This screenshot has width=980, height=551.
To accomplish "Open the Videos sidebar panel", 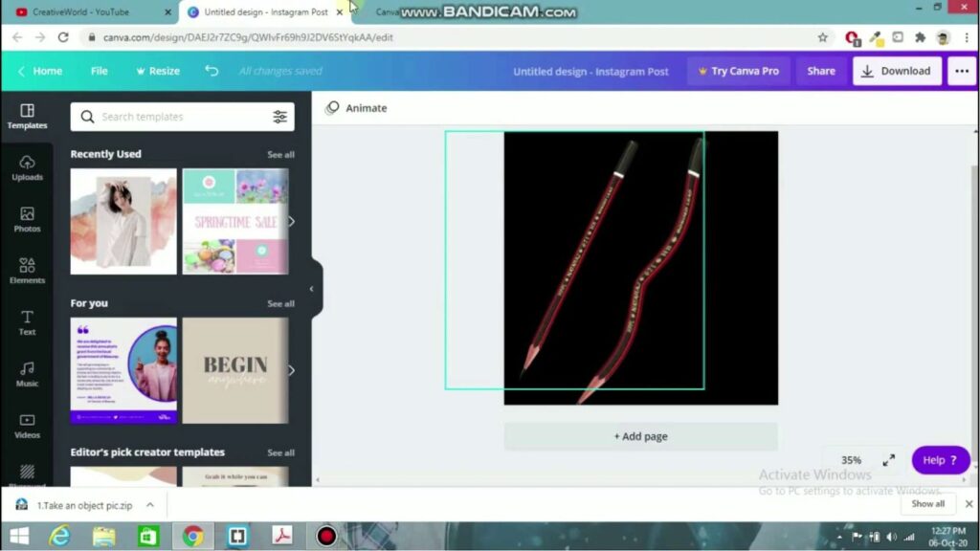I will pos(27,426).
